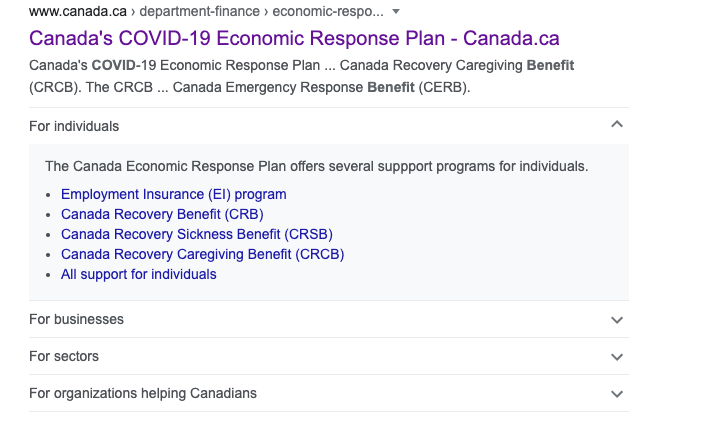Open the cached-options arrow beside the URL
The image size is (711, 438).
(397, 11)
